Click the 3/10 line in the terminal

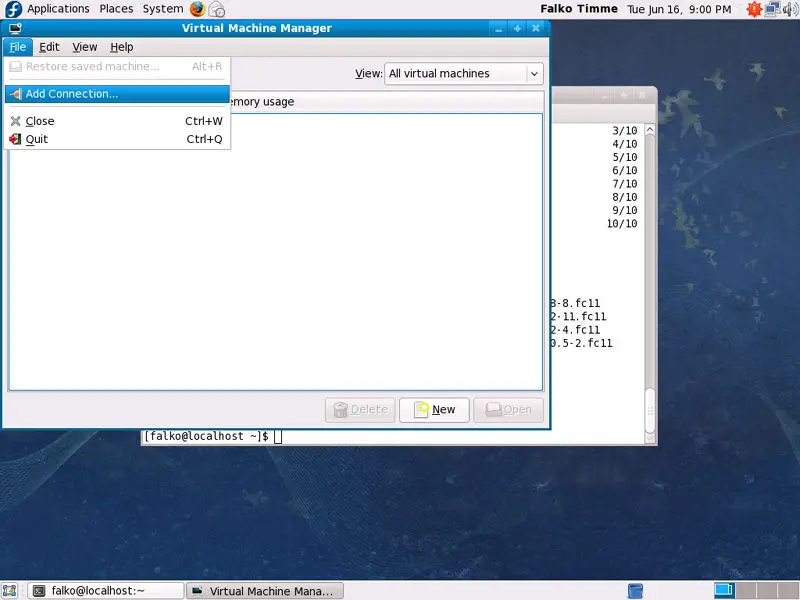(625, 131)
